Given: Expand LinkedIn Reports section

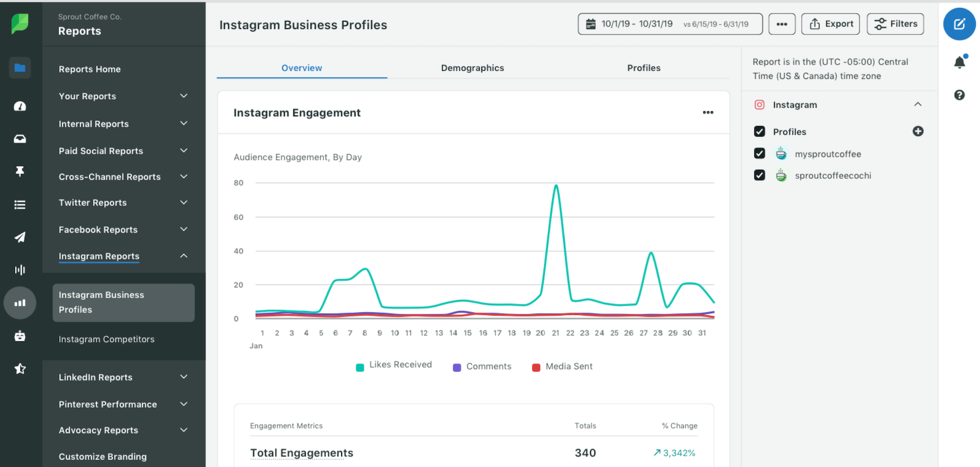Looking at the screenshot, I should pos(184,377).
